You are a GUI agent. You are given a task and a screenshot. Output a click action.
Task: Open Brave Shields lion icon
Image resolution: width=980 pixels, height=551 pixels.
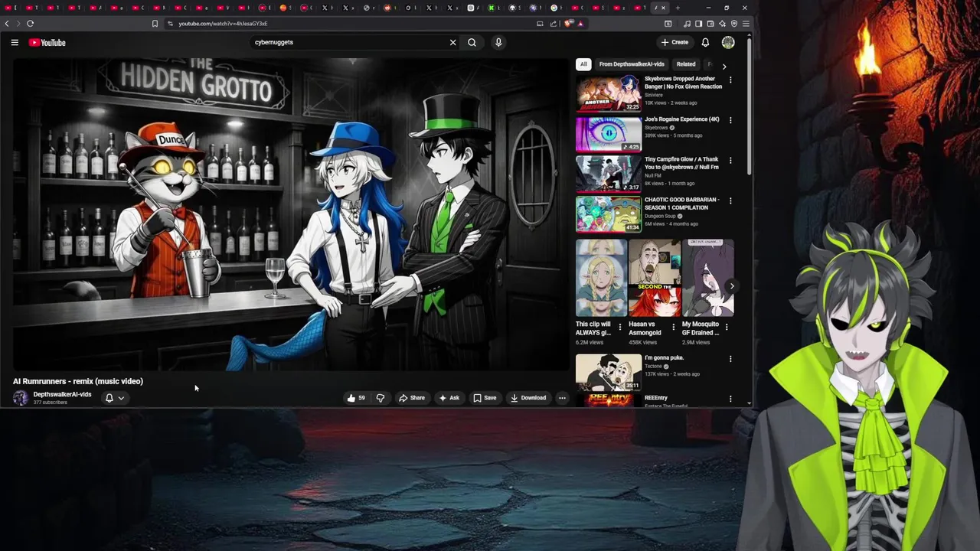[569, 24]
